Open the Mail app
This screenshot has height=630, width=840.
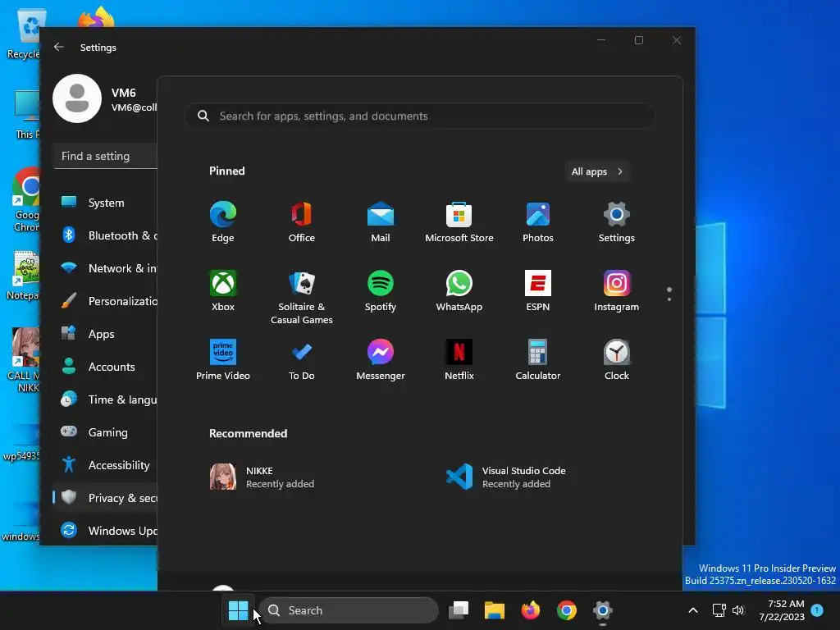click(x=381, y=221)
